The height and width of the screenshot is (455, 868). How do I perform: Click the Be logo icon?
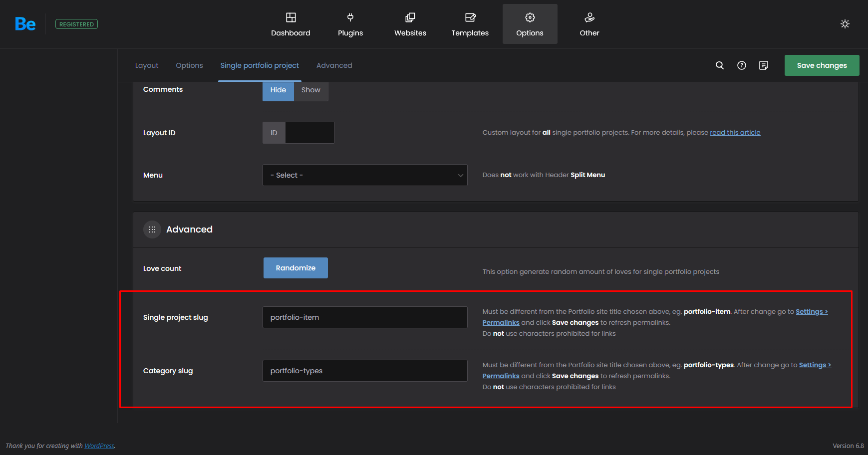click(x=25, y=24)
